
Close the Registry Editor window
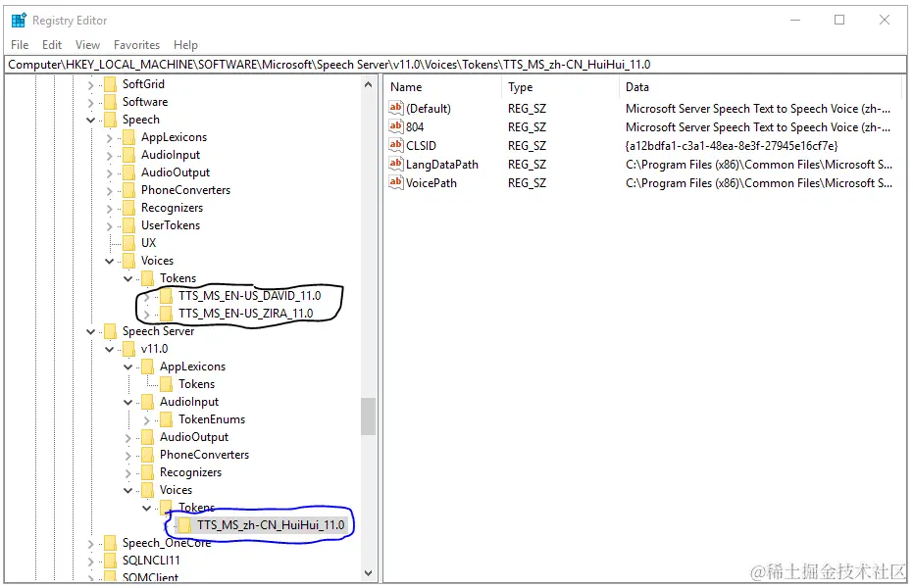885,20
